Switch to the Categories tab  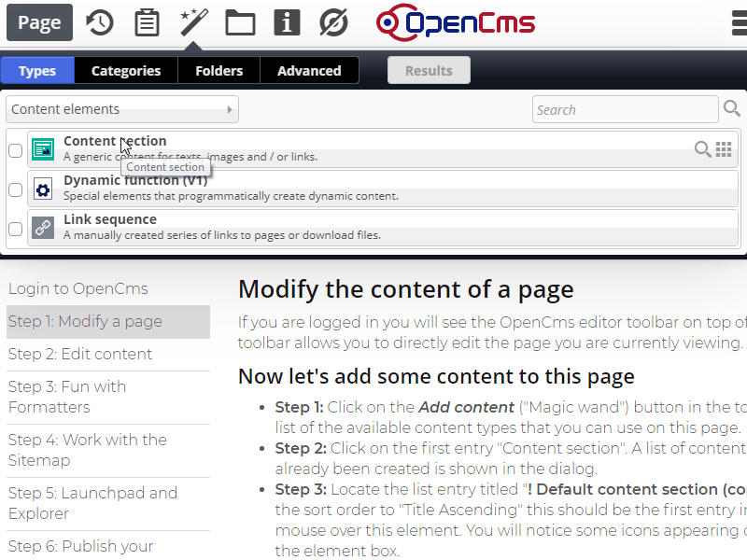coord(125,70)
